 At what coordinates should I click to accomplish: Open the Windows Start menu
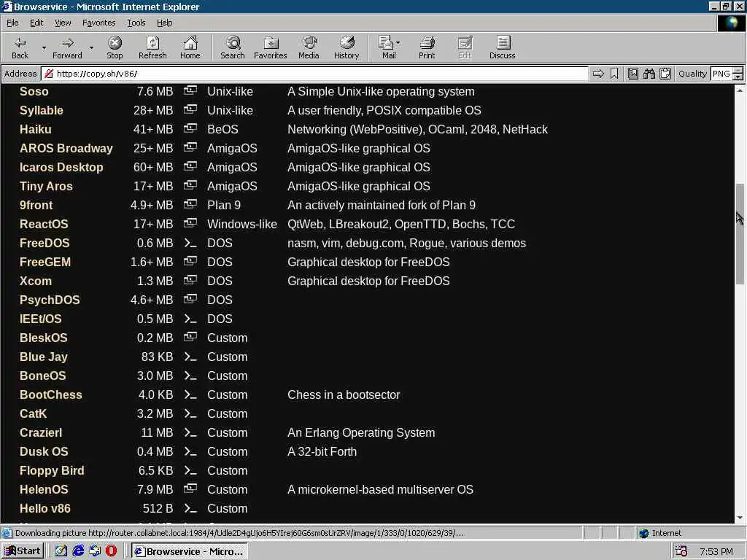click(23, 551)
